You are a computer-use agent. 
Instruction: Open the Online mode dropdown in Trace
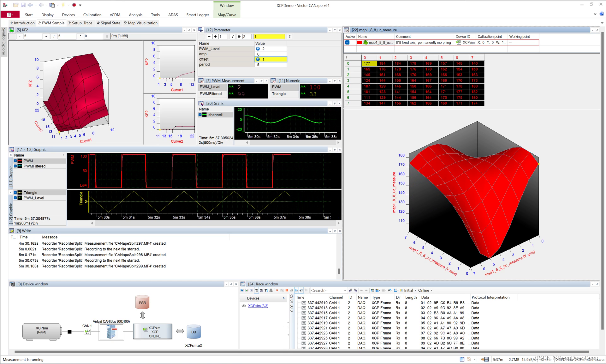tap(431, 290)
